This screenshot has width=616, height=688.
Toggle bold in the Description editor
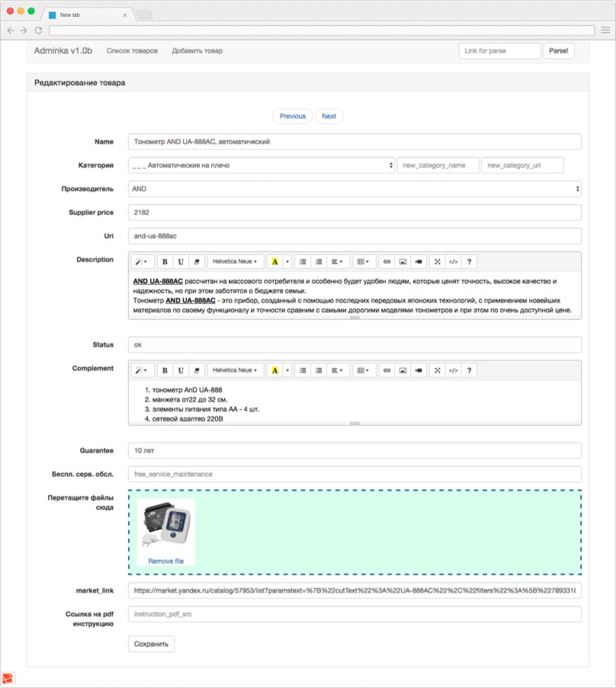click(x=165, y=261)
